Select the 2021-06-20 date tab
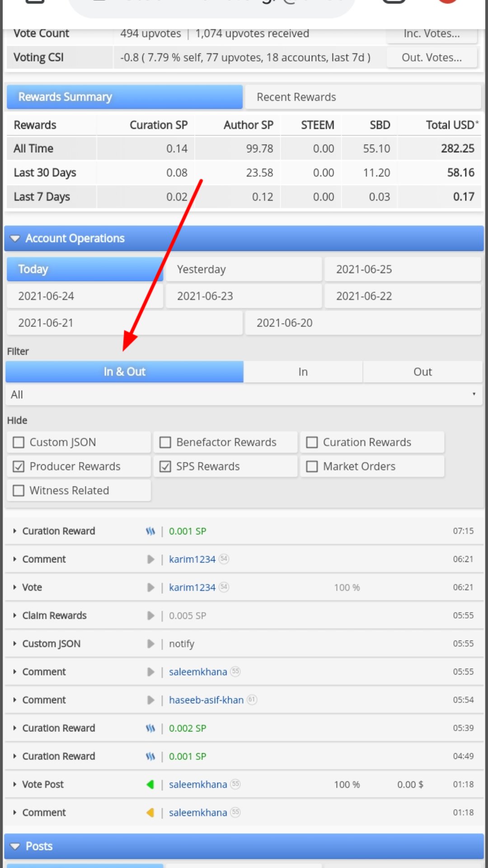Viewport: 488px width, 868px height. click(363, 323)
